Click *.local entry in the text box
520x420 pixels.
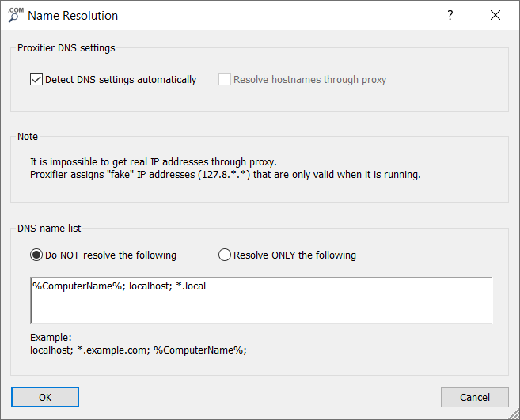coord(191,286)
